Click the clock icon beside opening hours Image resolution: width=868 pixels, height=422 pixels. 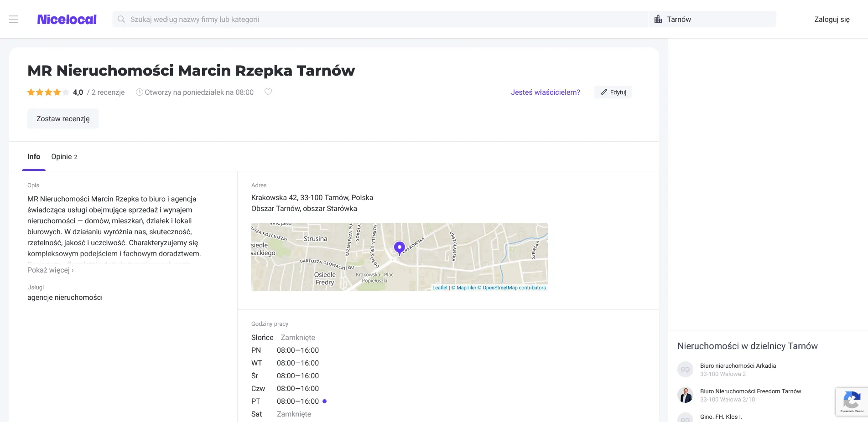(x=139, y=92)
